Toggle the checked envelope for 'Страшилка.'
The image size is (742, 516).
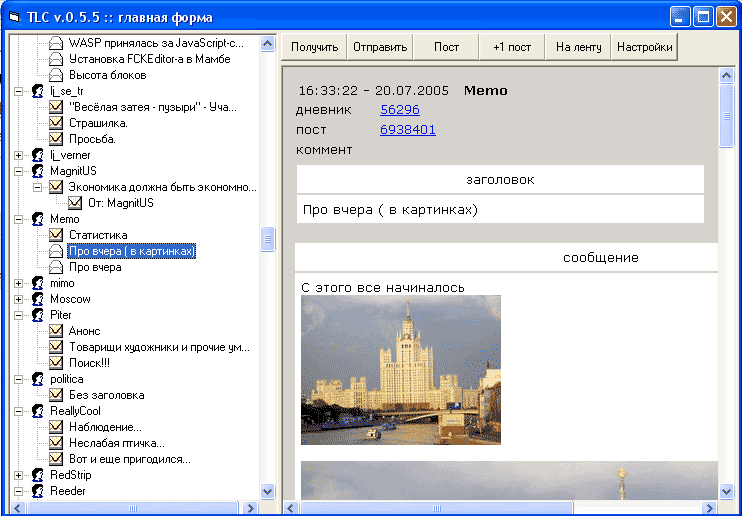point(56,123)
